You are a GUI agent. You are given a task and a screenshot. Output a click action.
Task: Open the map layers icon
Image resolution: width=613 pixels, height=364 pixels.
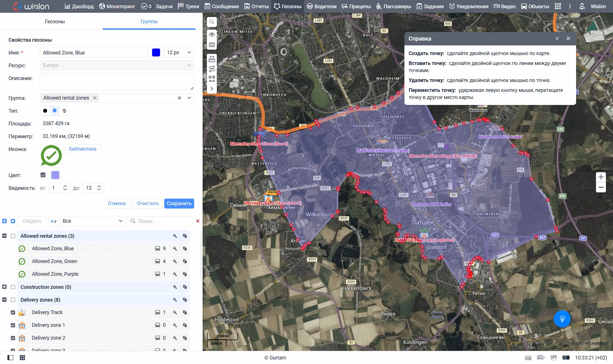(212, 45)
